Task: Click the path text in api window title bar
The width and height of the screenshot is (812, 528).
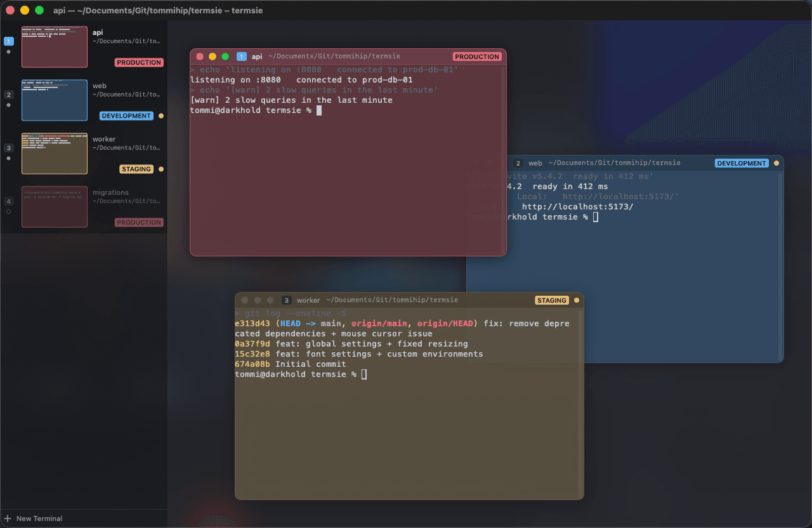Action: tap(334, 56)
